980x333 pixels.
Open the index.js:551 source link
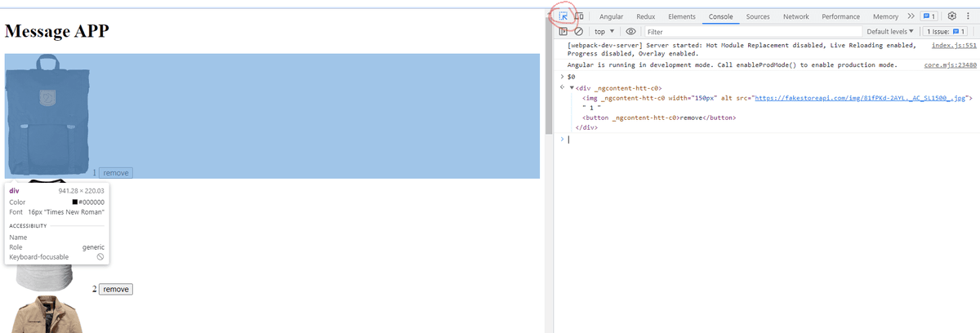click(x=953, y=45)
